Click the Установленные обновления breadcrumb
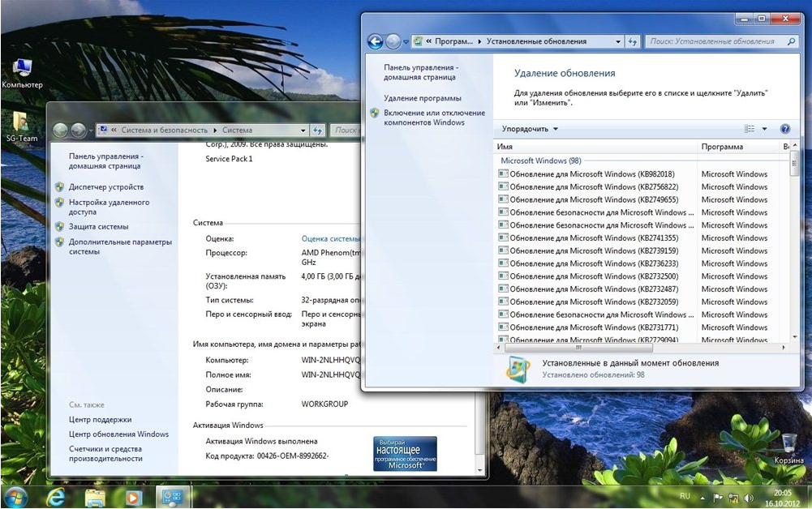Screen dimensions: 812x509 click(536, 41)
